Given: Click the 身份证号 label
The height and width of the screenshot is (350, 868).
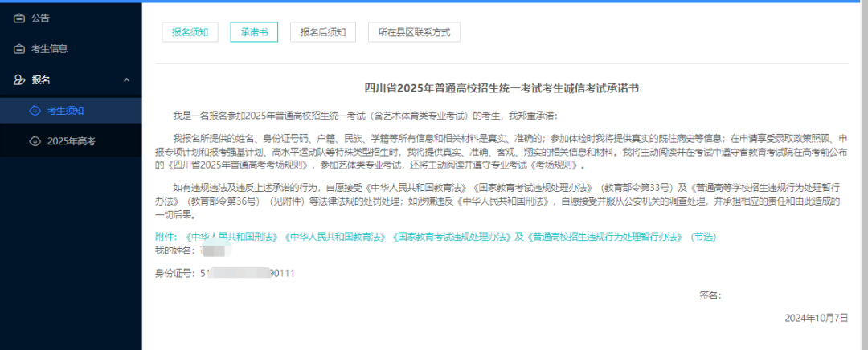Looking at the screenshot, I should [177, 273].
